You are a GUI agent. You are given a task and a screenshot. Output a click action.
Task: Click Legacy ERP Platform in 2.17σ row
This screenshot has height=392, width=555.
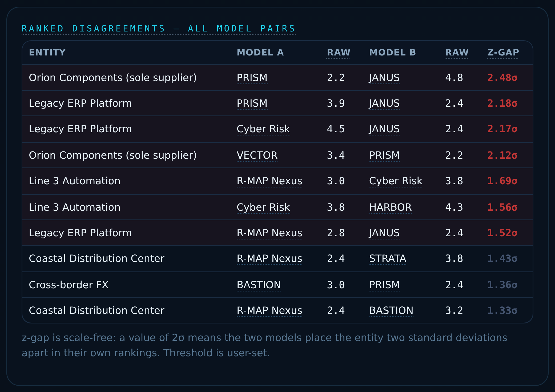click(80, 129)
